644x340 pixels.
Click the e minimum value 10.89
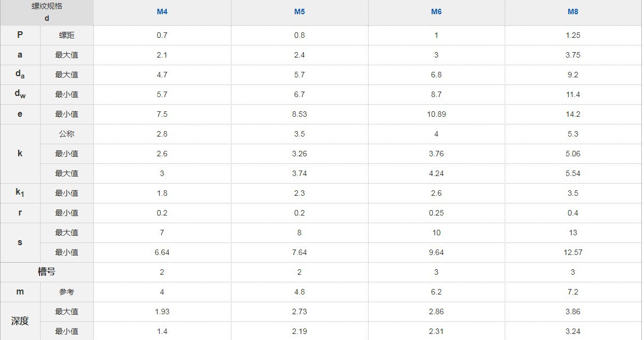pyautogui.click(x=436, y=114)
